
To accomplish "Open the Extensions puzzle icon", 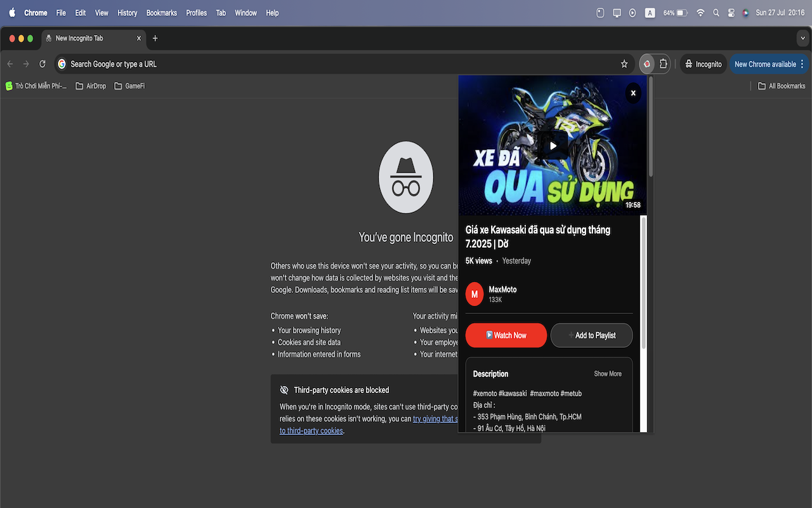I will pyautogui.click(x=663, y=64).
